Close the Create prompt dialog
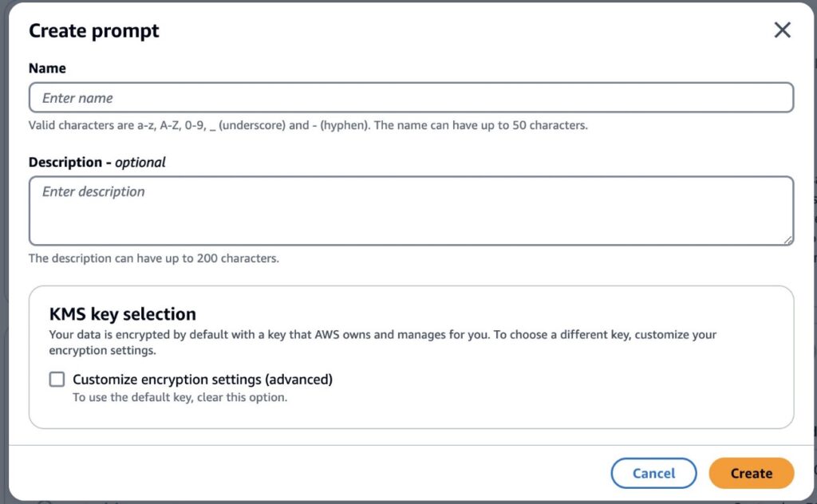Viewport: 817px width, 504px height. pyautogui.click(x=783, y=30)
